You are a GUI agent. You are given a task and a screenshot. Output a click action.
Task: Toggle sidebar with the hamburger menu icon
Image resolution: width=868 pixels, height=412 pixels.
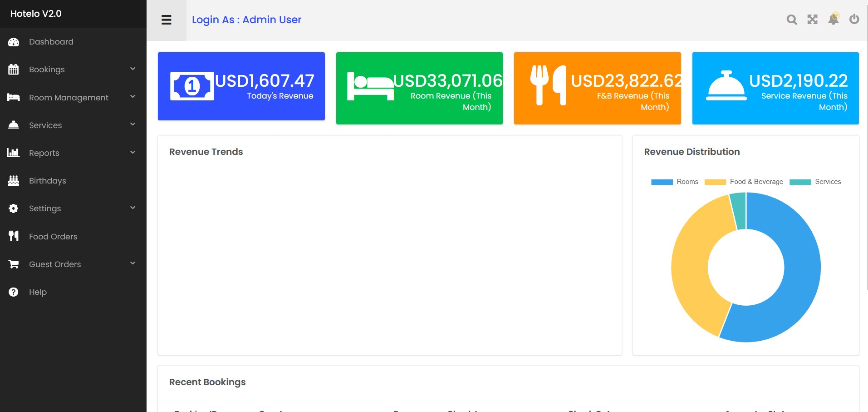167,20
